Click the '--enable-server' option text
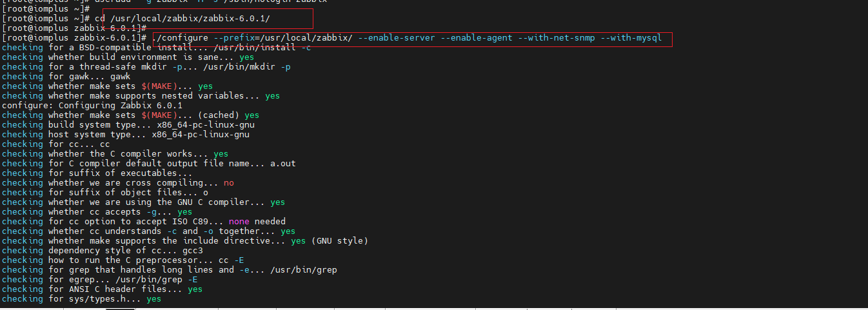 point(397,38)
